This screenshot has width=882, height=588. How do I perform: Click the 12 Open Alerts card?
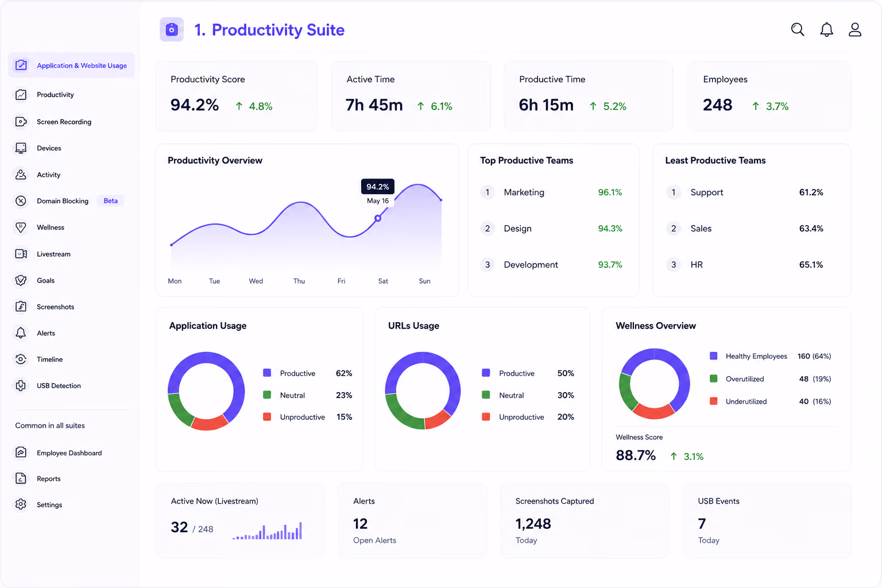(x=412, y=520)
